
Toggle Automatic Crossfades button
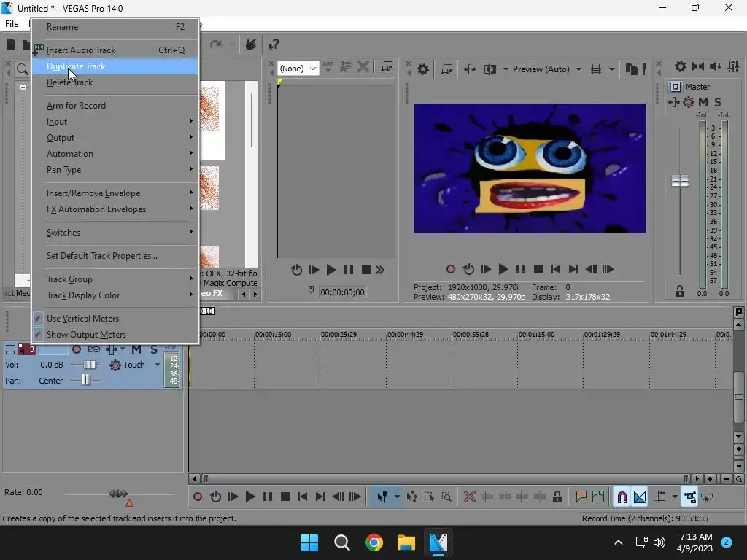[x=639, y=497]
